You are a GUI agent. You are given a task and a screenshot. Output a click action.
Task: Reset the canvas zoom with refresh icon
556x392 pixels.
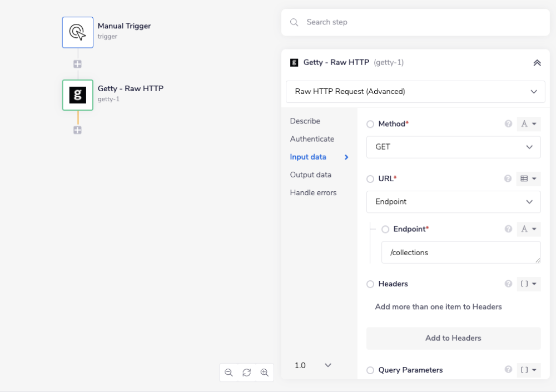247,373
